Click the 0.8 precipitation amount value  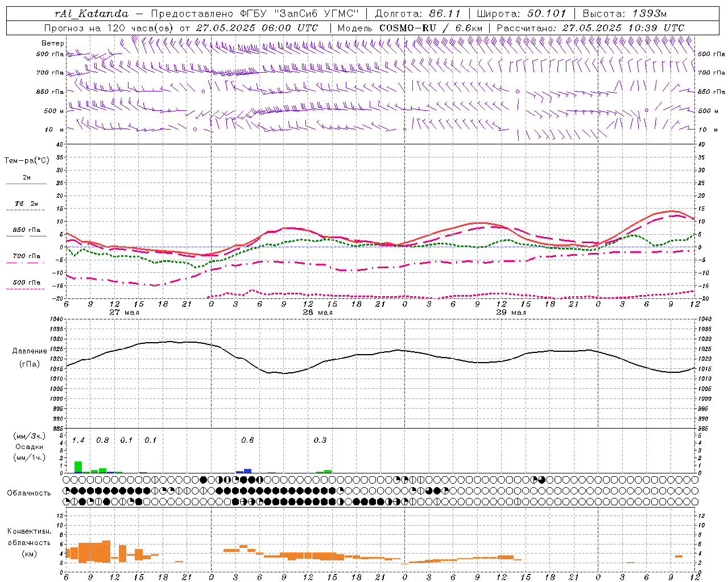click(x=102, y=440)
